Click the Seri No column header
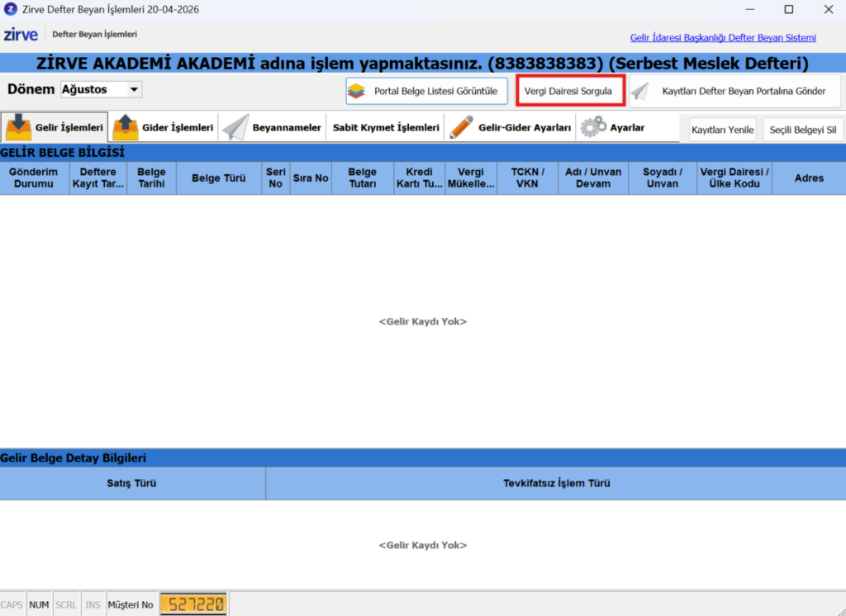Viewport: 846px width, 616px height. click(276, 178)
